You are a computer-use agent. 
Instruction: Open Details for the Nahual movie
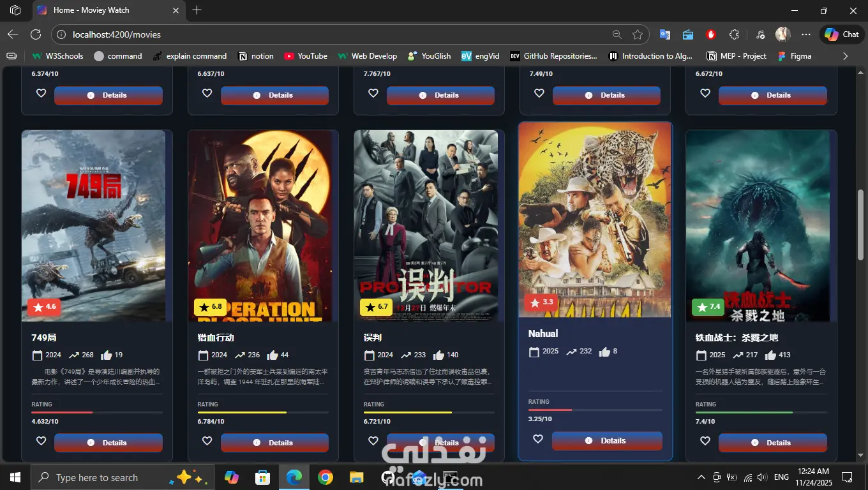click(x=607, y=441)
